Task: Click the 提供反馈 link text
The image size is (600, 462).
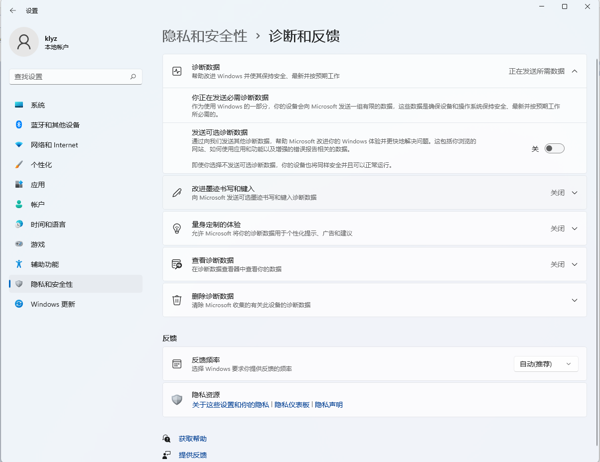Action: [192, 455]
